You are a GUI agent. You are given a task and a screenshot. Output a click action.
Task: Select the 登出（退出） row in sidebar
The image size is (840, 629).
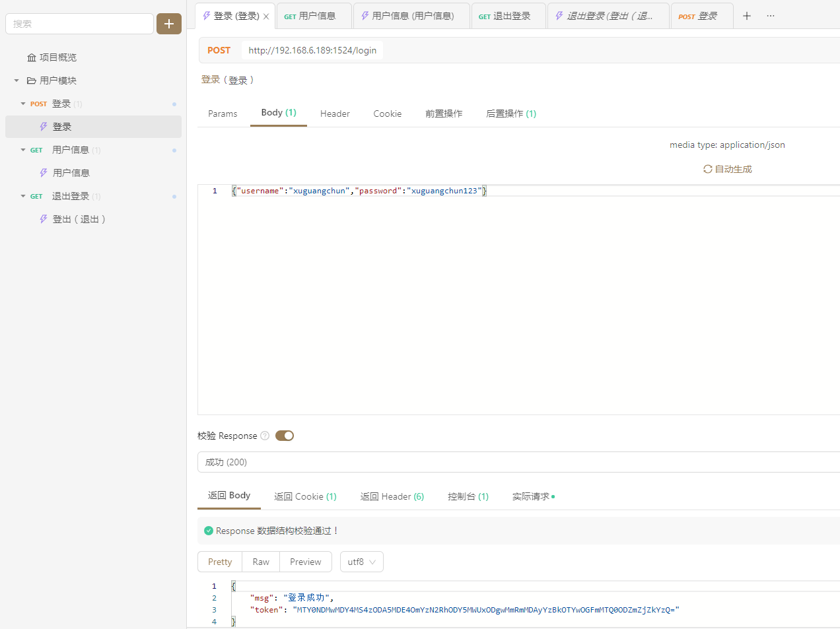[x=93, y=219]
